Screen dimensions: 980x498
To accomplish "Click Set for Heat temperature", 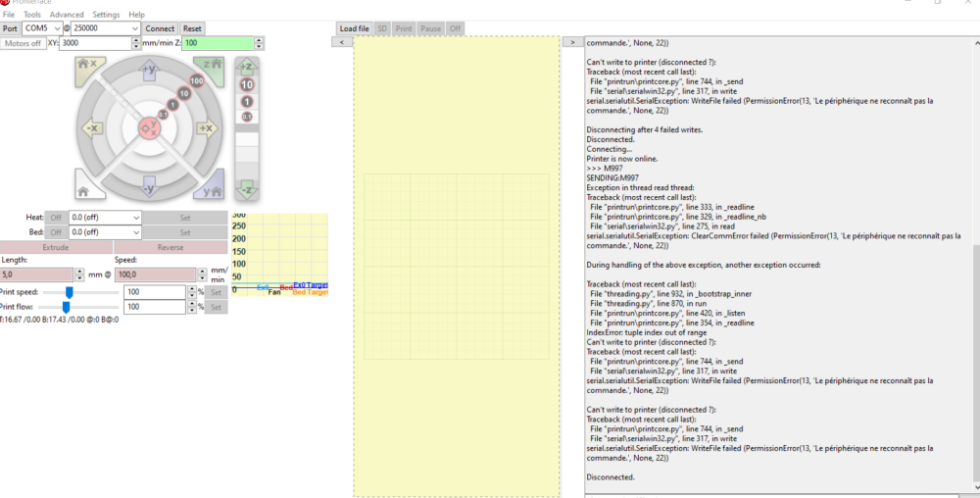I will [185, 218].
